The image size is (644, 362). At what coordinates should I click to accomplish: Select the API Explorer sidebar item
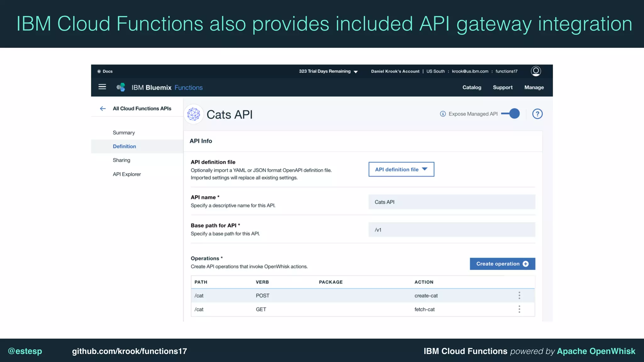point(127,174)
